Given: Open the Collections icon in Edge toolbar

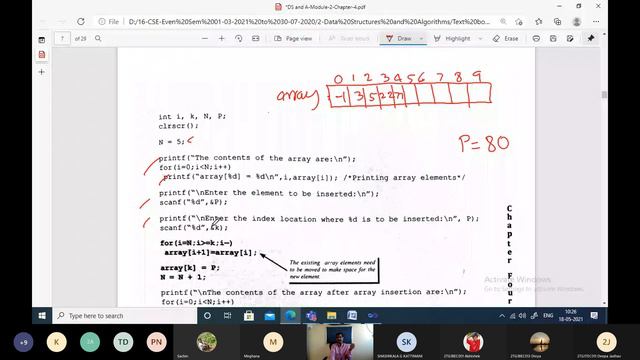Looking at the screenshot, I should click(x=558, y=22).
